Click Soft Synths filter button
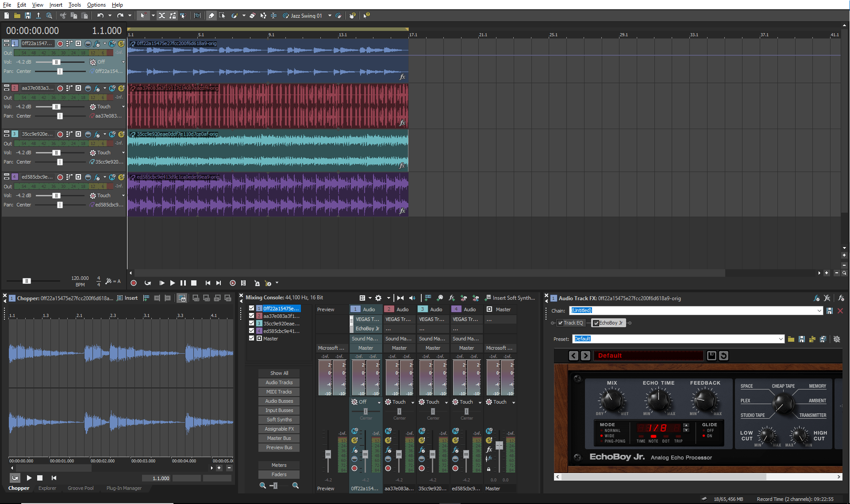Screen dimensions: 850x504 (x=279, y=420)
